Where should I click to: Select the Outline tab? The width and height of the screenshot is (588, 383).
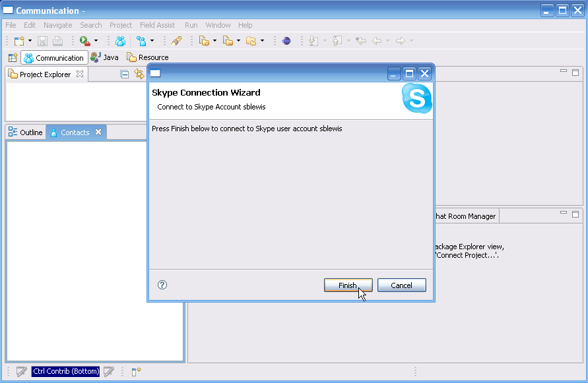coord(26,133)
